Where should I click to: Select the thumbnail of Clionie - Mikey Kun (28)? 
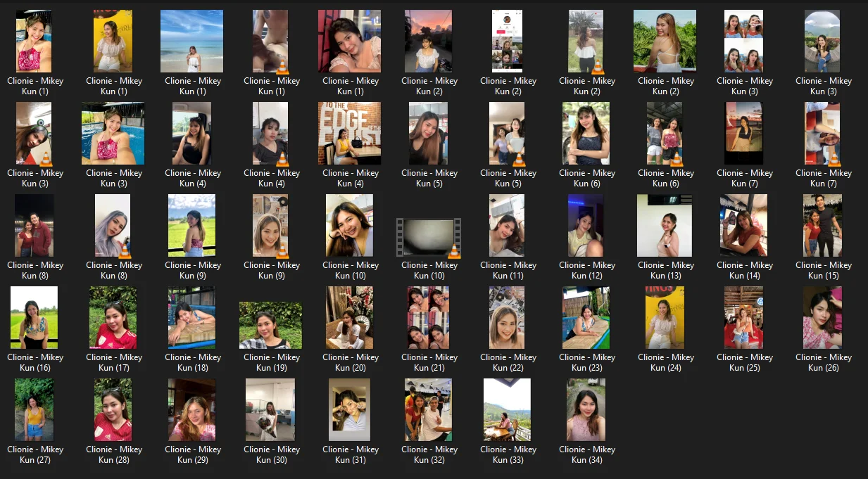[x=113, y=410]
